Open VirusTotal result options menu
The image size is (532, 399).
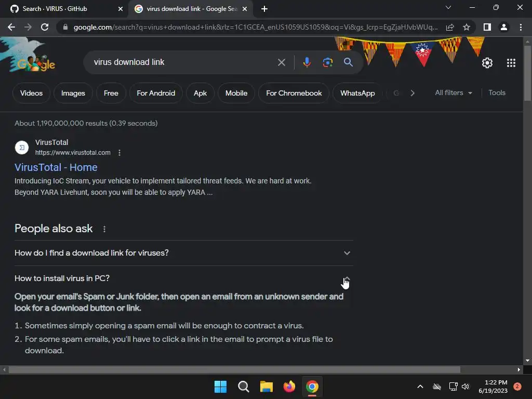click(x=119, y=153)
